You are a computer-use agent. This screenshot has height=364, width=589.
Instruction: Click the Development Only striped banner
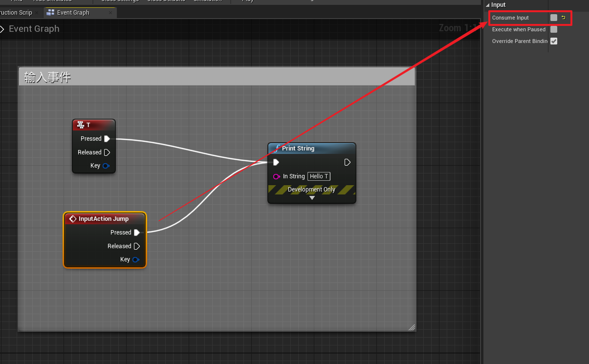(312, 190)
